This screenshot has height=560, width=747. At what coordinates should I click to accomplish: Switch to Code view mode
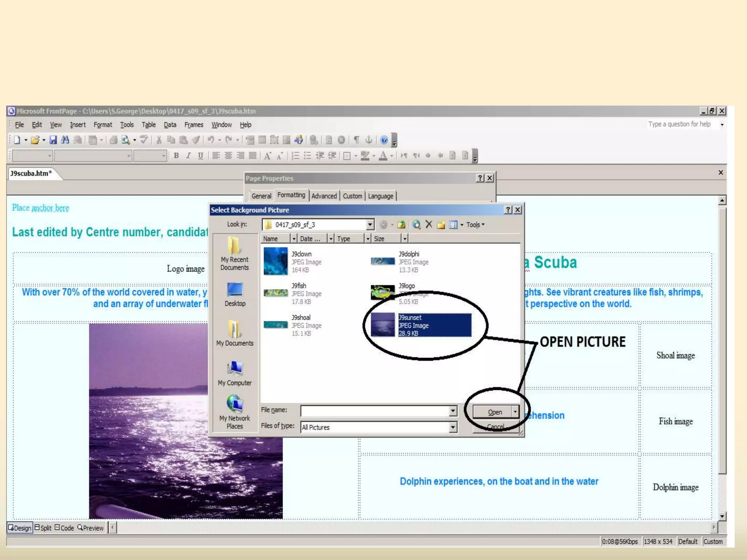[64, 528]
